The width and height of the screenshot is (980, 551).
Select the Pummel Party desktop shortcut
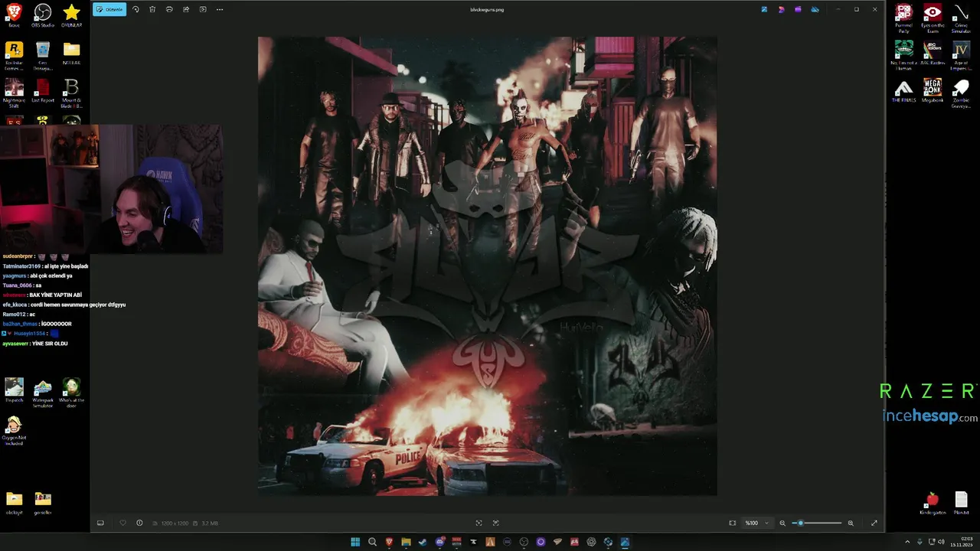903,18
